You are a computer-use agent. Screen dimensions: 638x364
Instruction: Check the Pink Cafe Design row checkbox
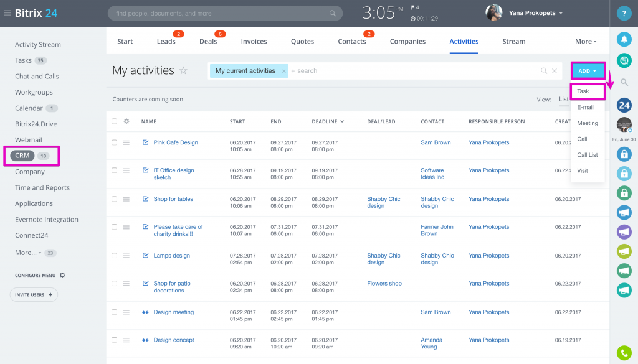point(115,142)
